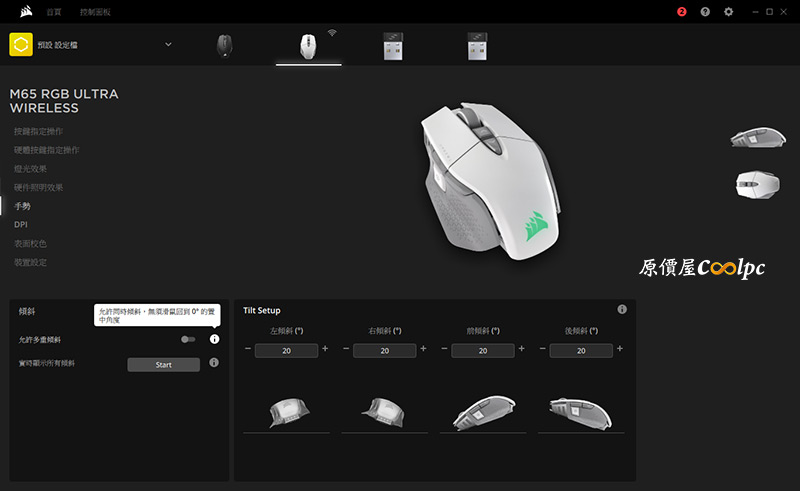This screenshot has width=800, height=491.
Task: Increase 左傾斜 left tilt angle
Action: [325, 349]
